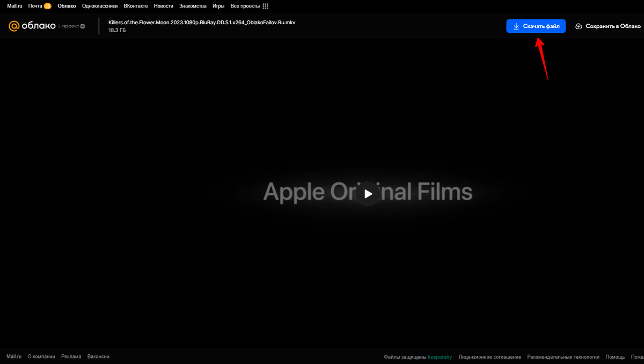644x364 pixels.
Task: Open Новости in the top navigation
Action: [163, 6]
